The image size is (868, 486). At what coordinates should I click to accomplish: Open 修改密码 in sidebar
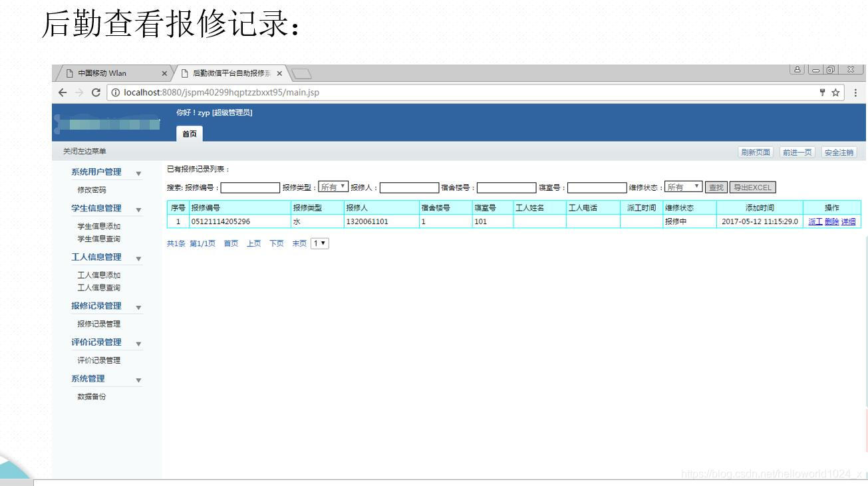(x=92, y=190)
